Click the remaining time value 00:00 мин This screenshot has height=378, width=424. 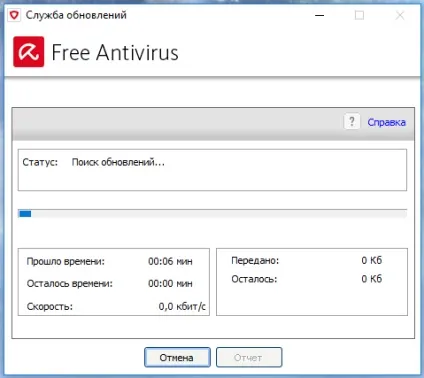pos(170,284)
